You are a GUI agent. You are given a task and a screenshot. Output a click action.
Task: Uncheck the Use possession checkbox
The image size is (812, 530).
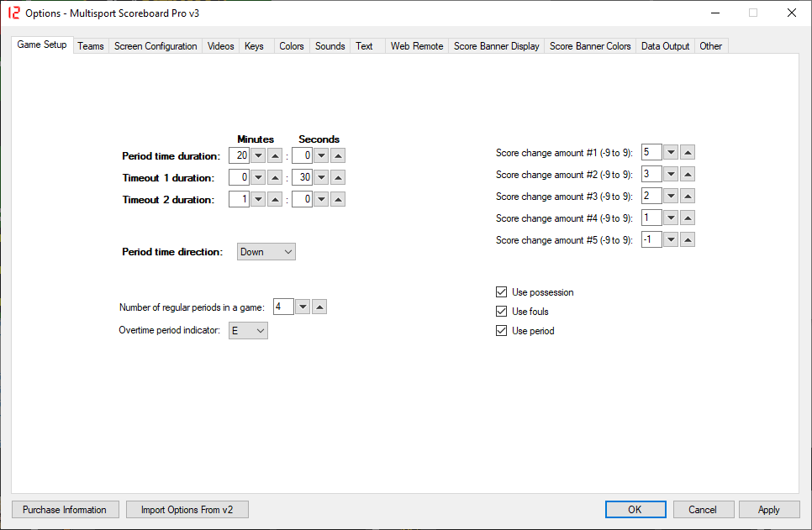coord(502,292)
